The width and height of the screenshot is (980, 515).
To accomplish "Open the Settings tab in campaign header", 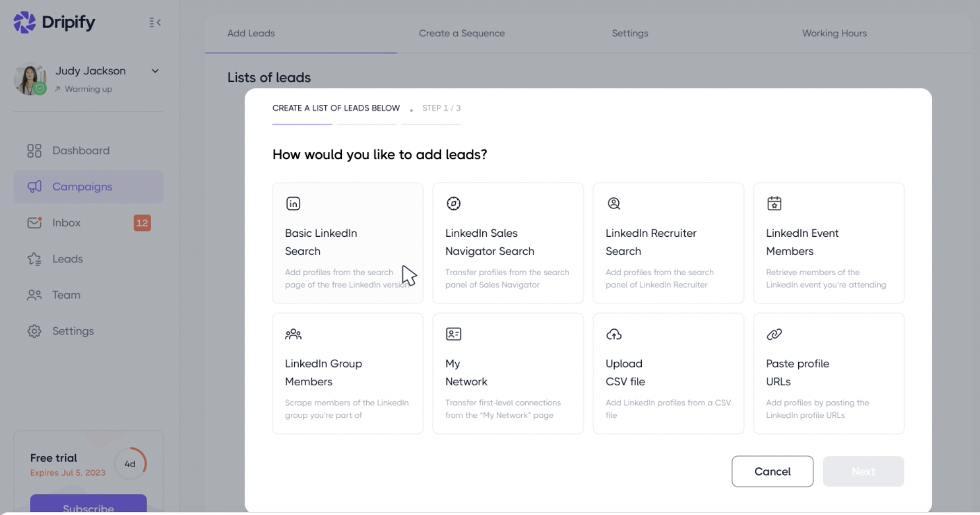I will pyautogui.click(x=630, y=33).
